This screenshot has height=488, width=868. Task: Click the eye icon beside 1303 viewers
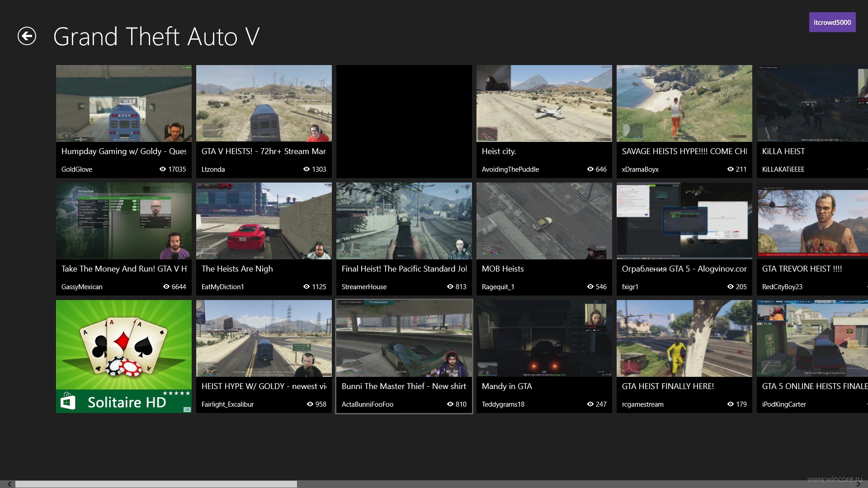coord(306,169)
